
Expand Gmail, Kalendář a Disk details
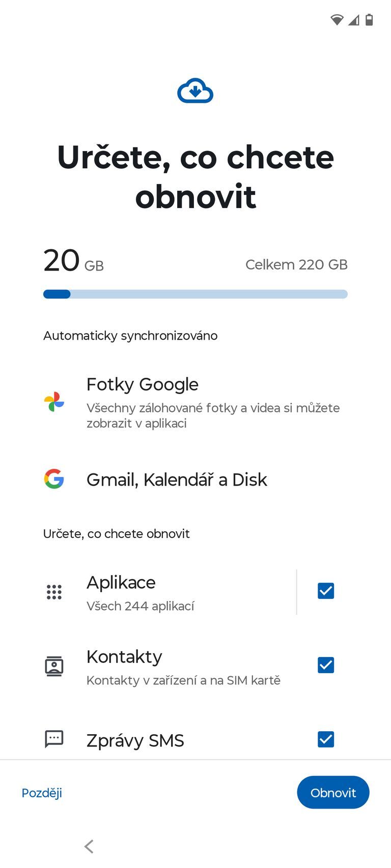pyautogui.click(x=177, y=479)
